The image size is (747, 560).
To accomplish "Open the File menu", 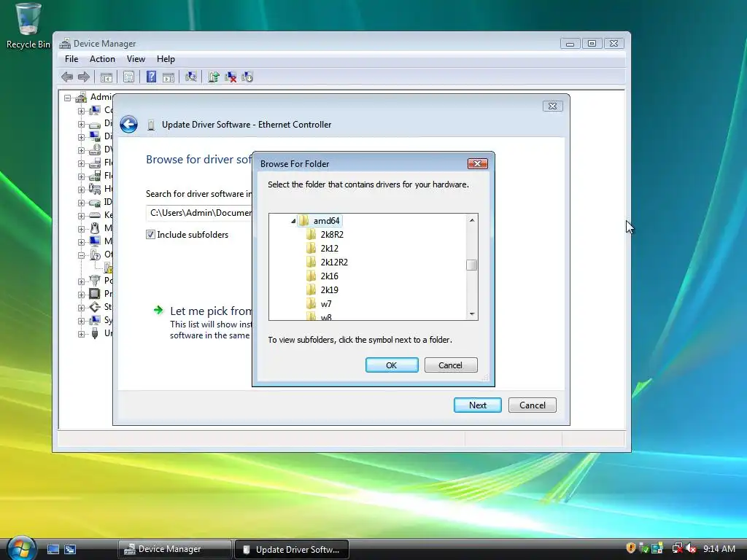I will 71,59.
